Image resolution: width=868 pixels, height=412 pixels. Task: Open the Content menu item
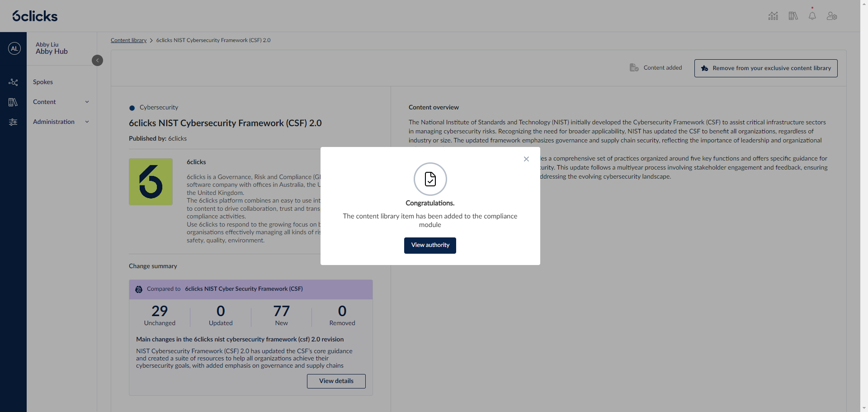[44, 102]
